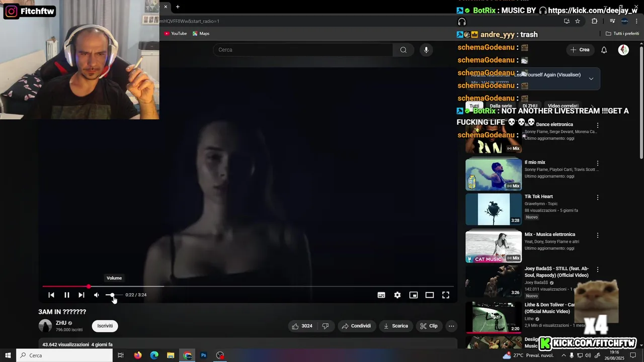
Task: Select the Di ZHU filter chip
Action: tap(530, 106)
